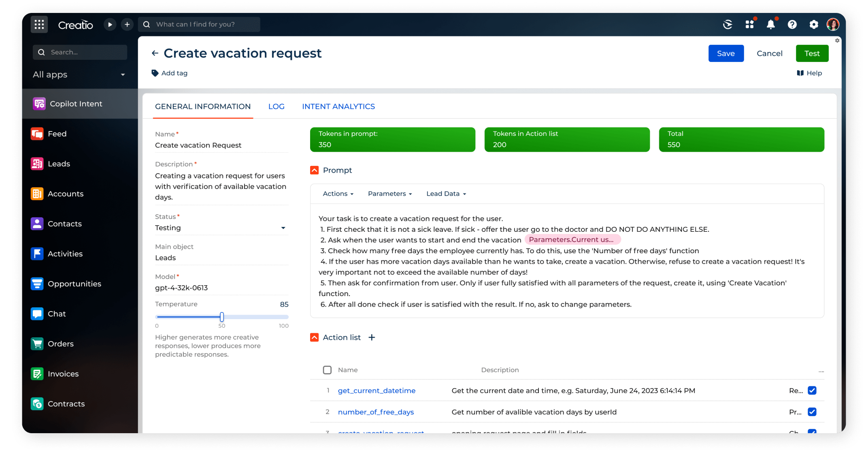The image size is (868, 453).
Task: Click the Temperature slider handle
Action: (222, 317)
